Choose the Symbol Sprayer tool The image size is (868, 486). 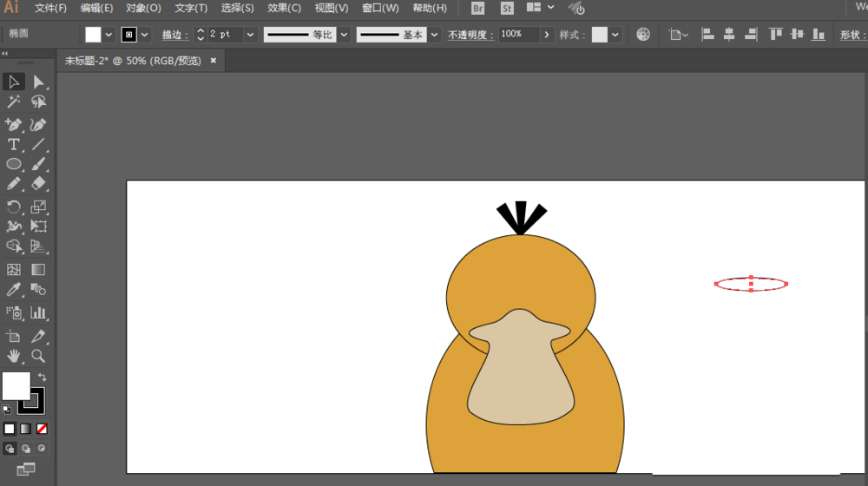(13, 312)
